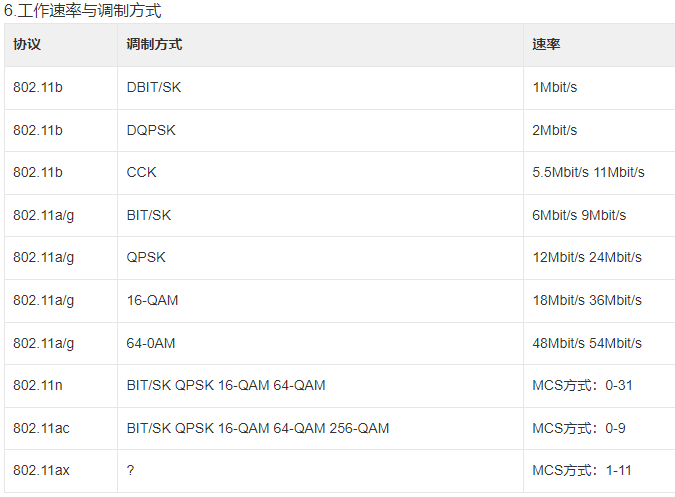
Task: Select the 802.11n protocol cell
Action: pyautogui.click(x=36, y=385)
